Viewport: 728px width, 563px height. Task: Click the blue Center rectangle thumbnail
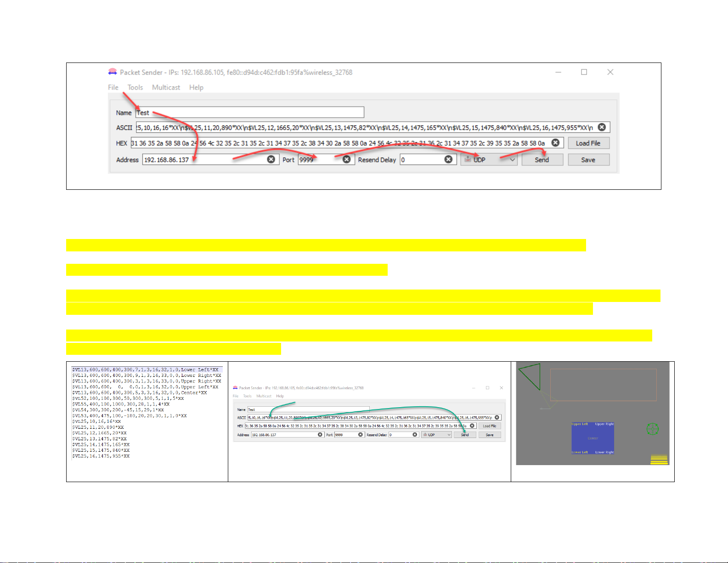[x=593, y=438]
